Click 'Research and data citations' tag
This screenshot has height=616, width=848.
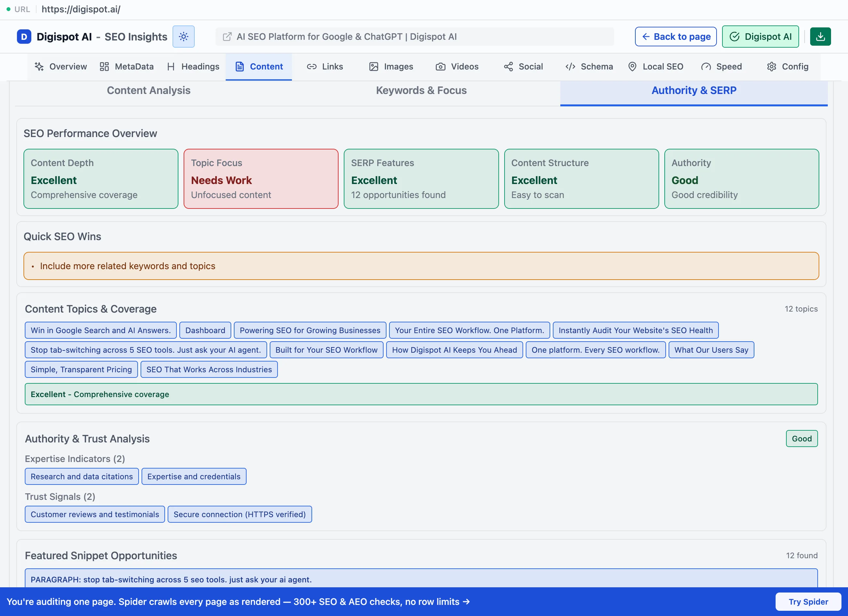(82, 476)
